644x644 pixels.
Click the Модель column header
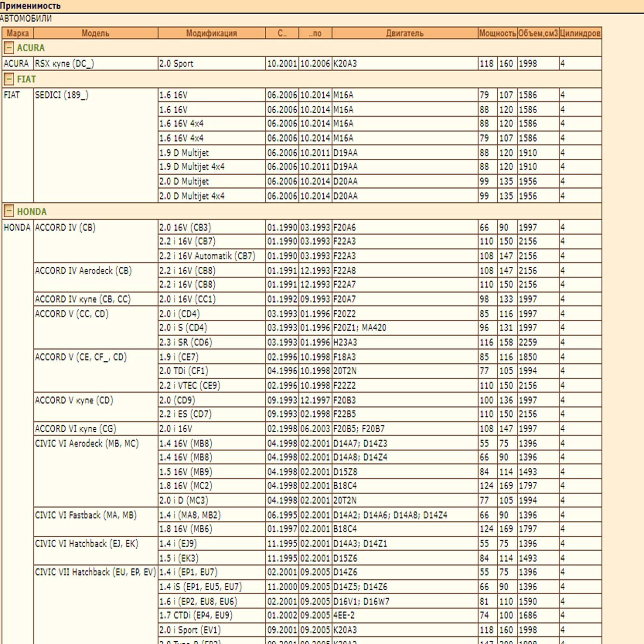click(95, 33)
